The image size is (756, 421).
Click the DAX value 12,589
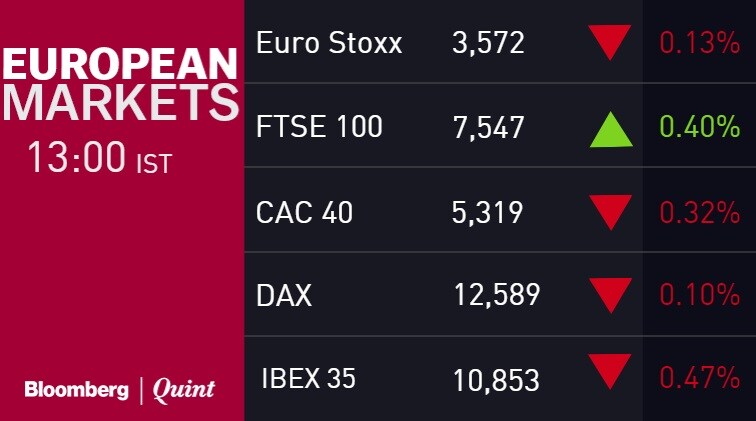point(497,295)
